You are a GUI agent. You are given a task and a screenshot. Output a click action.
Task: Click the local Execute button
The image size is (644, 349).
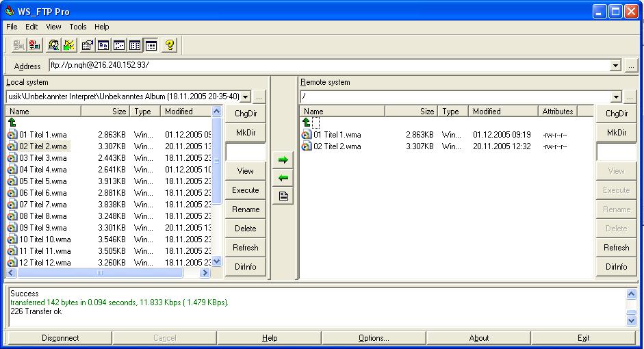point(246,190)
